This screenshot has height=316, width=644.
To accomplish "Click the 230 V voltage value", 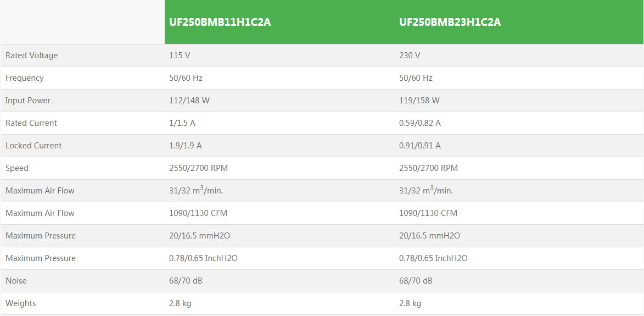I will click(x=410, y=56).
